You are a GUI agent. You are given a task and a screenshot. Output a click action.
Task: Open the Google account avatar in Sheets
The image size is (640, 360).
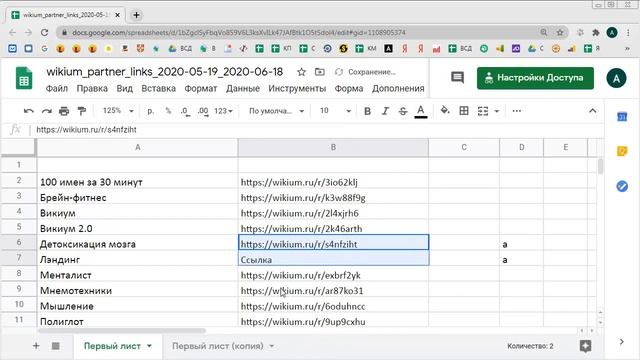pyautogui.click(x=616, y=78)
